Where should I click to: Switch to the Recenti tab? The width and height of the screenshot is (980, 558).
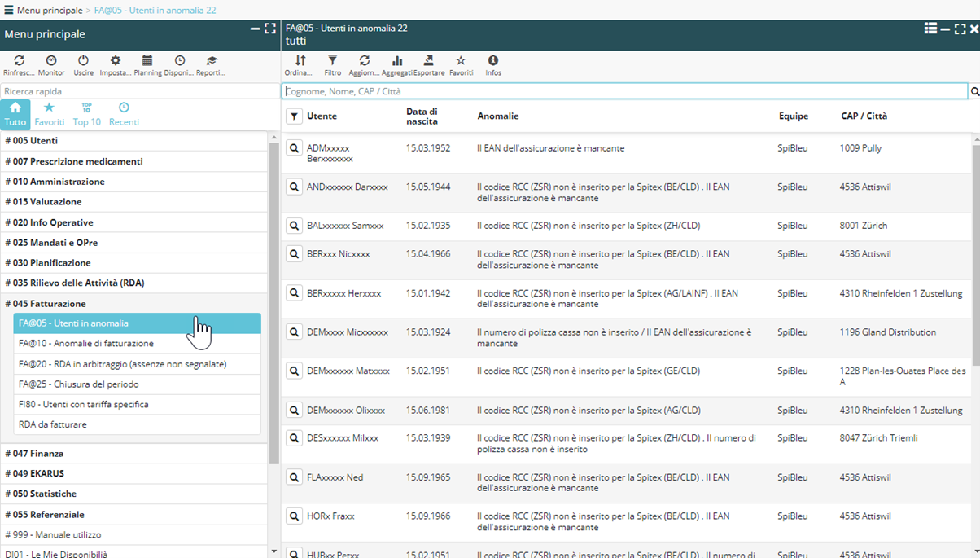click(124, 114)
